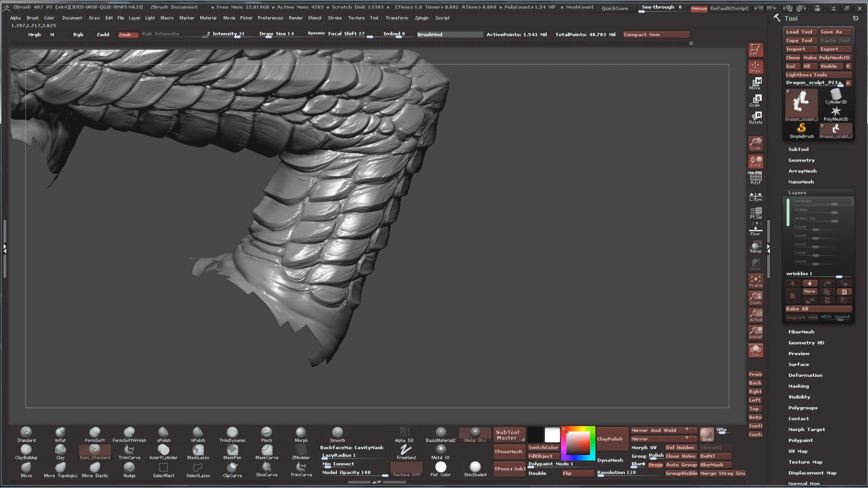The image size is (868, 488).
Task: Click the Frame view icon
Action: (755, 281)
